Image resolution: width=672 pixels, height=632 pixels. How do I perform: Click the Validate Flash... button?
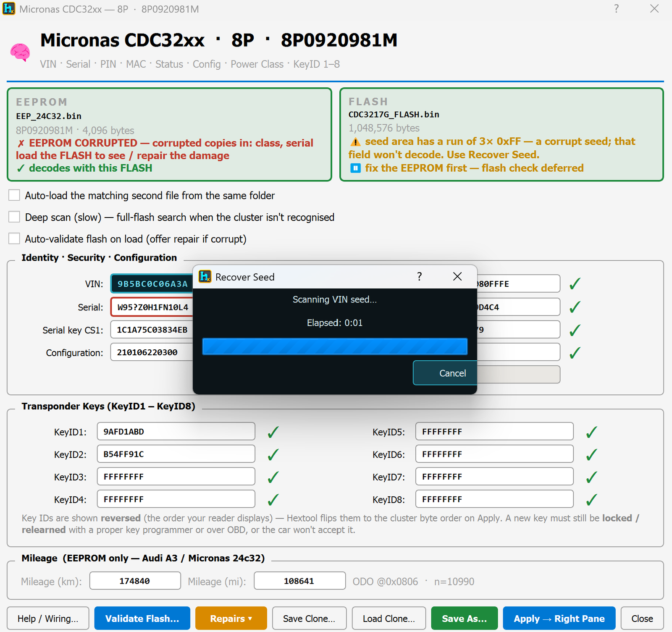[x=142, y=618]
